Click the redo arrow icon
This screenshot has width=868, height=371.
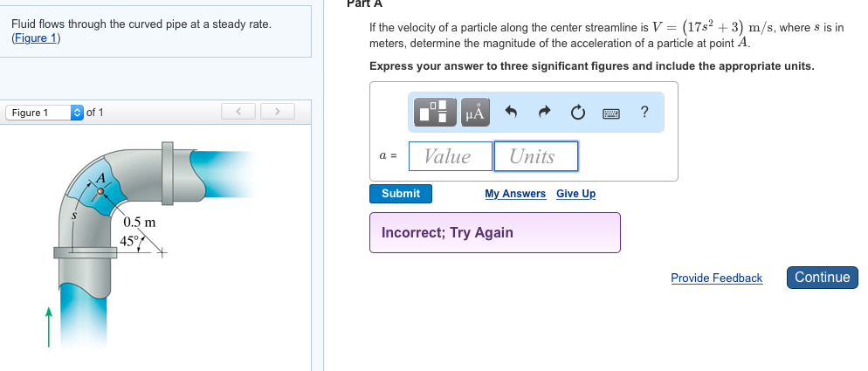544,112
